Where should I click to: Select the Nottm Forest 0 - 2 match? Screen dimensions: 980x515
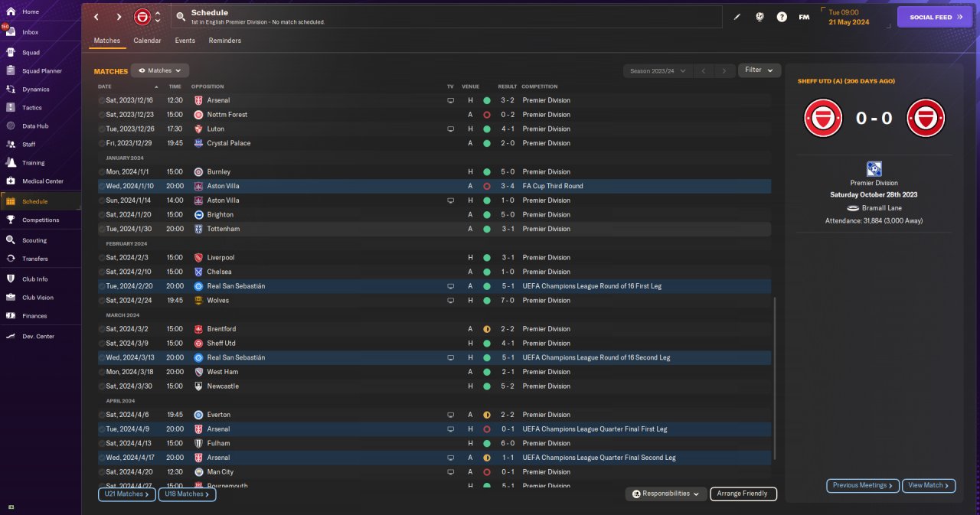pyautogui.click(x=434, y=115)
